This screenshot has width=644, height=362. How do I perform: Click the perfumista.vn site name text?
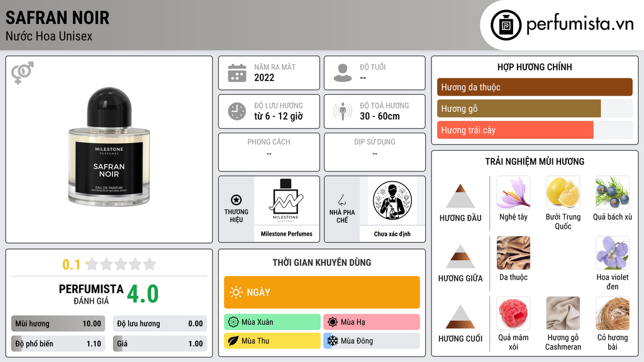(580, 25)
